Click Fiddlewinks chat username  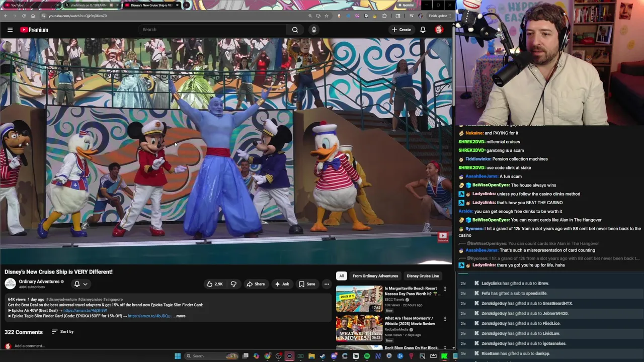point(477,159)
